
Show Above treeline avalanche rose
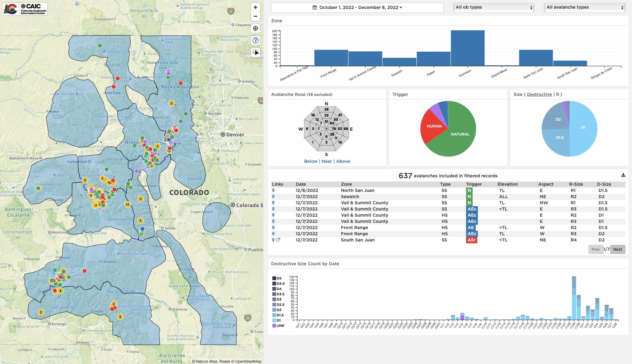[x=343, y=161]
